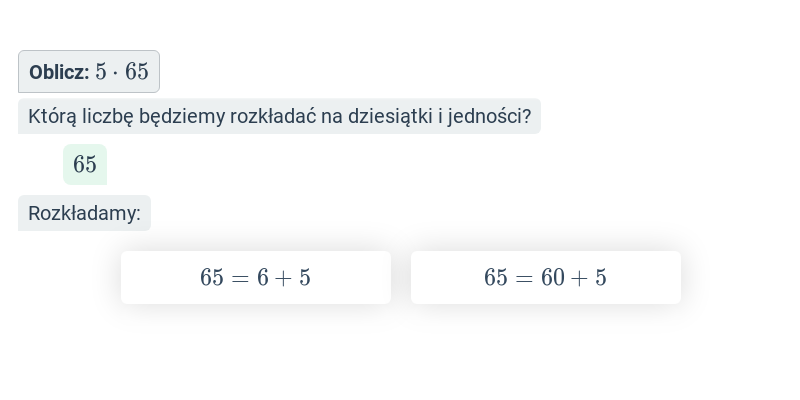Click the number 60 in the right option
800x400 pixels.
click(553, 278)
